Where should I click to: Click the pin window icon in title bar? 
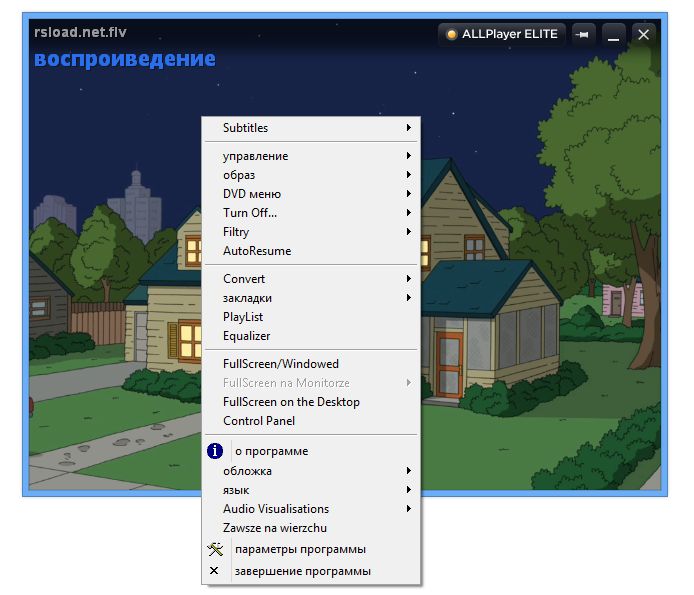tap(582, 35)
